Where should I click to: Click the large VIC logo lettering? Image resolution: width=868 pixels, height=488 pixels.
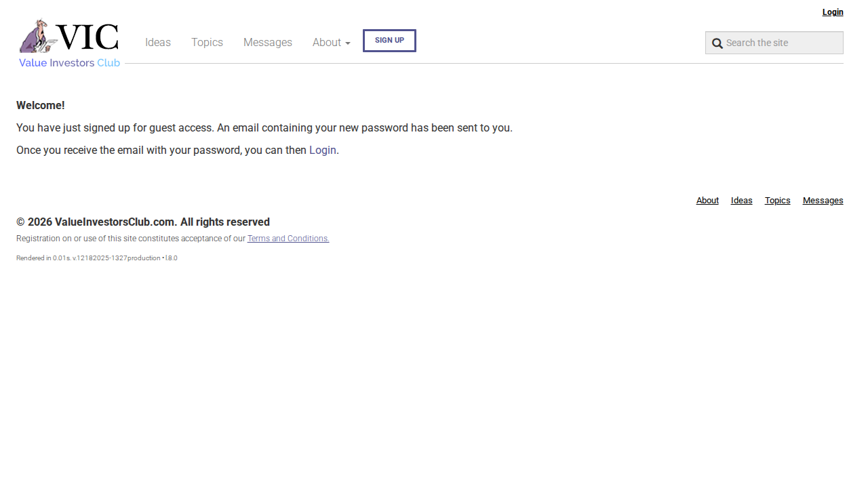tap(87, 37)
